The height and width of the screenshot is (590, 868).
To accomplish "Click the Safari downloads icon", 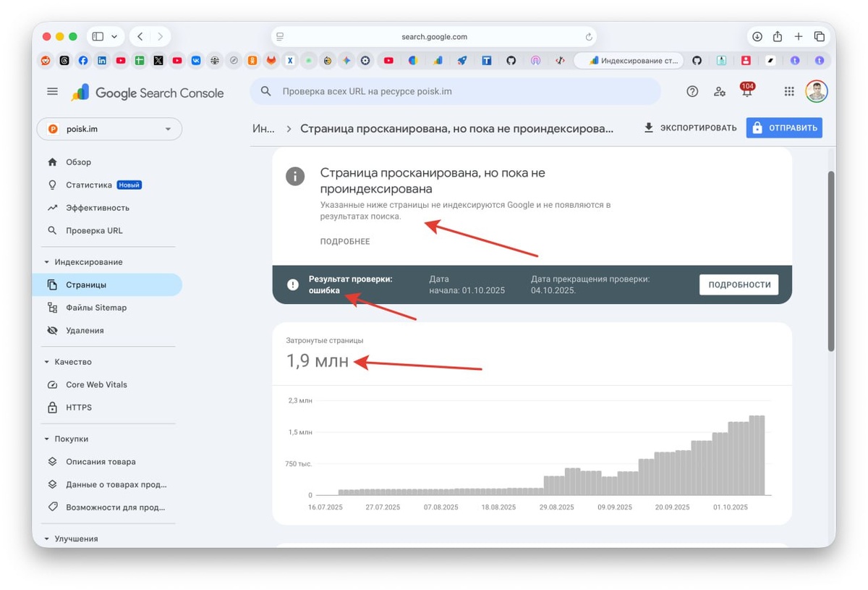I will (757, 36).
